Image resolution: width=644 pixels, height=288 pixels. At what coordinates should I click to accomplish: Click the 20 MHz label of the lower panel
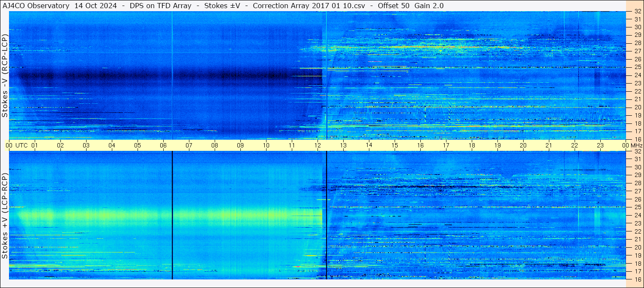click(637, 247)
